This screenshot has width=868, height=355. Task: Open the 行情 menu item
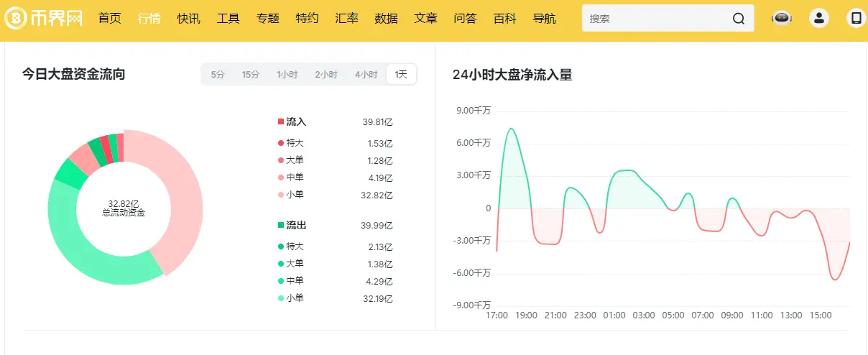coord(149,19)
